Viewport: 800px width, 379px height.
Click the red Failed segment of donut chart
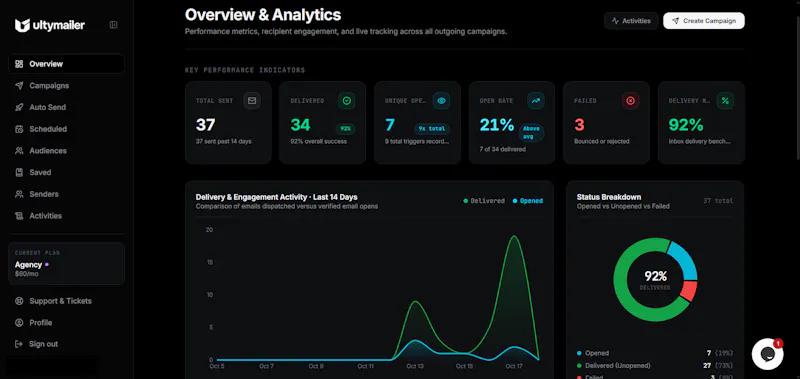688,291
